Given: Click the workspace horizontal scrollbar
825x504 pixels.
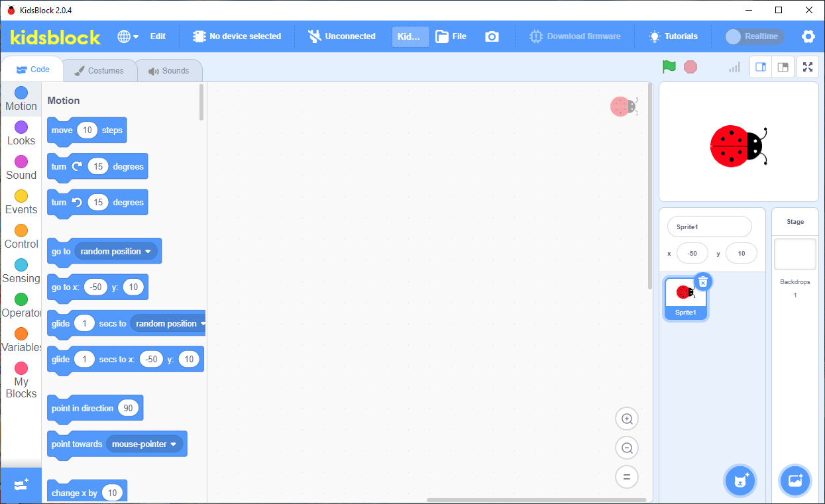Looking at the screenshot, I should pos(536,500).
